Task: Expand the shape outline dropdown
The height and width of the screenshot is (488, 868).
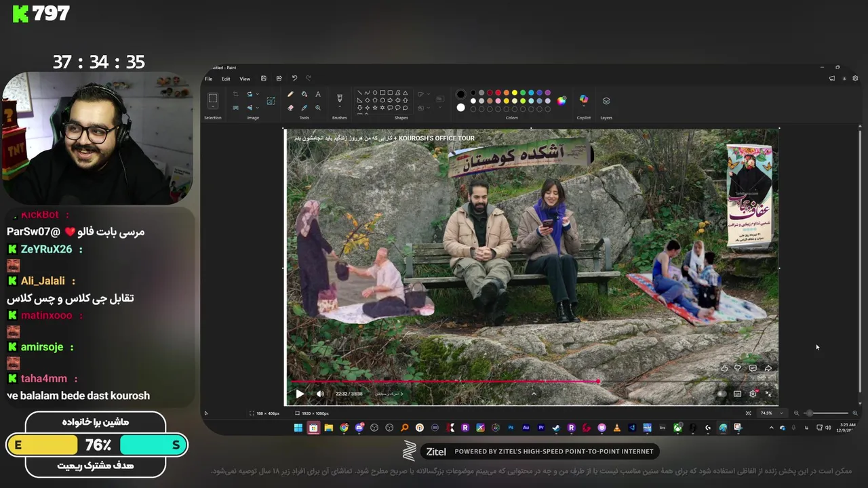Action: click(429, 94)
